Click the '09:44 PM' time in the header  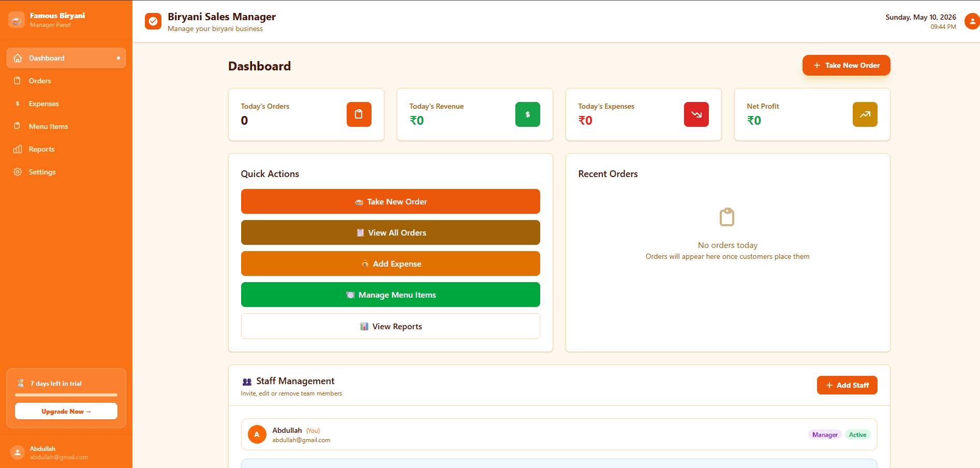tap(943, 27)
